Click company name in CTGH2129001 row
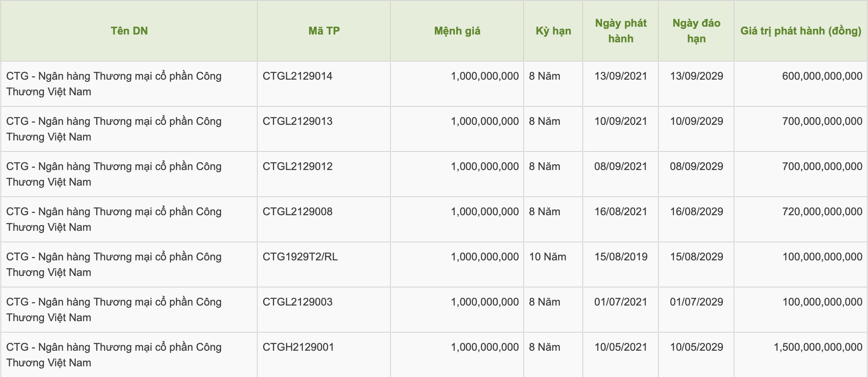 [x=114, y=355]
